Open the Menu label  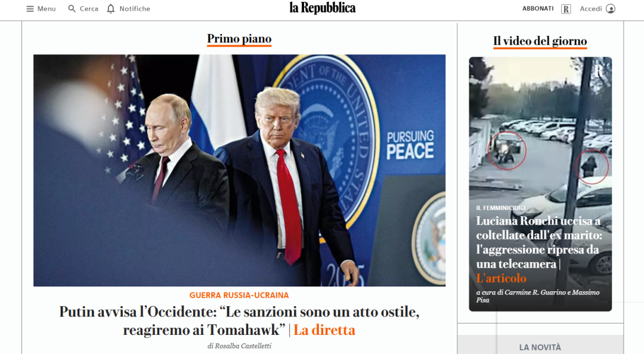[x=47, y=8]
